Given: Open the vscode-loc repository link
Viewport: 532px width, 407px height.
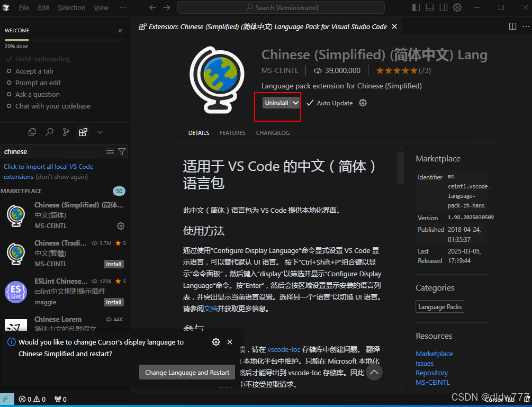Looking at the screenshot, I should pyautogui.click(x=284, y=349).
